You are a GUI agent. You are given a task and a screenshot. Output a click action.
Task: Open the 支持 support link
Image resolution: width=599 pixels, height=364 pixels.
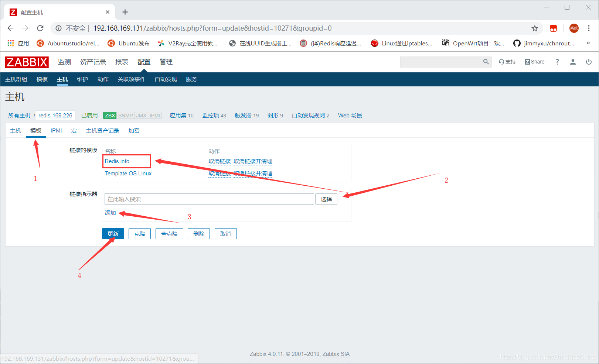point(507,62)
